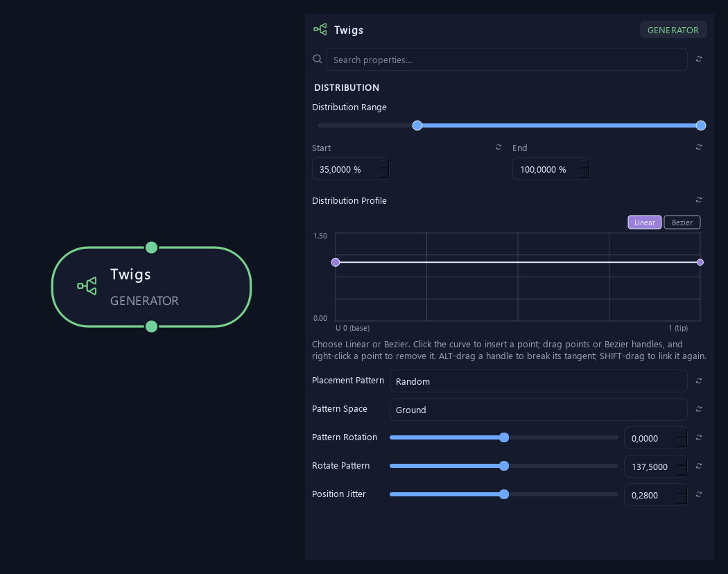Click the Position Jitter stepper arrows
728x574 pixels.
(682, 495)
